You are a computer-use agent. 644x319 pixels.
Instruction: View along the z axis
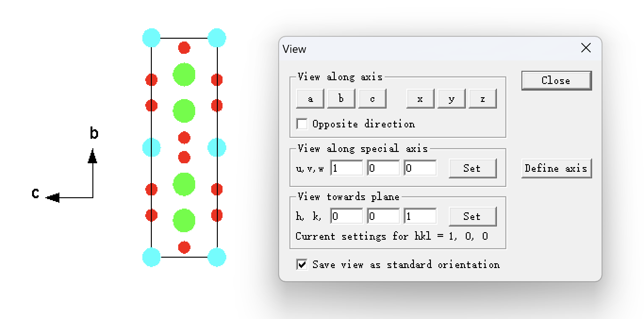(482, 99)
